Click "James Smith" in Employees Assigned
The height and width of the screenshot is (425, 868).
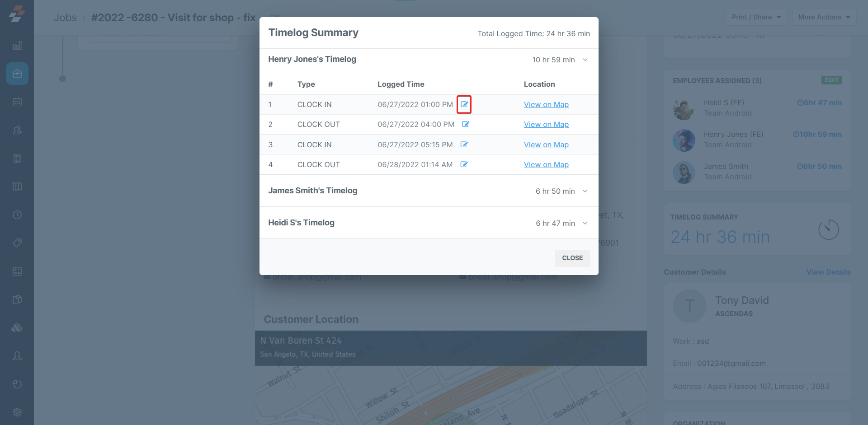(726, 166)
